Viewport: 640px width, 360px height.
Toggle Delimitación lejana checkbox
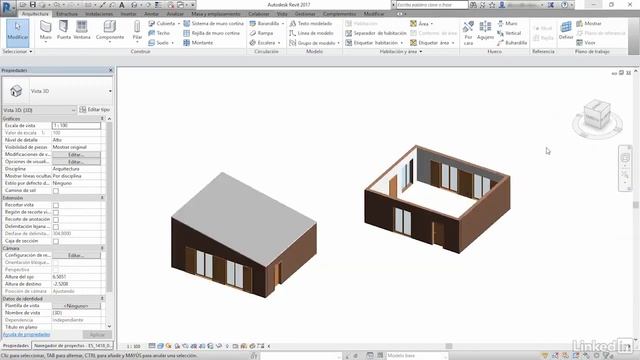[x=56, y=227]
